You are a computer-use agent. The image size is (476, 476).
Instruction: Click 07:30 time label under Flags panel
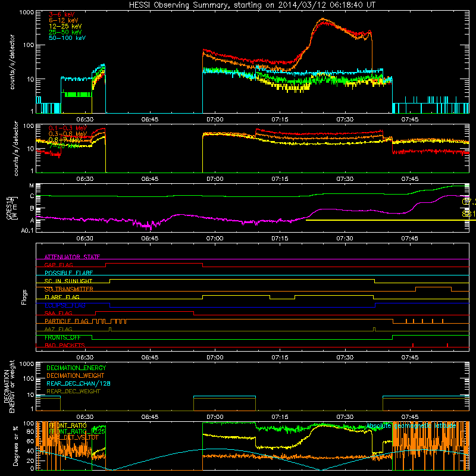click(x=345, y=358)
